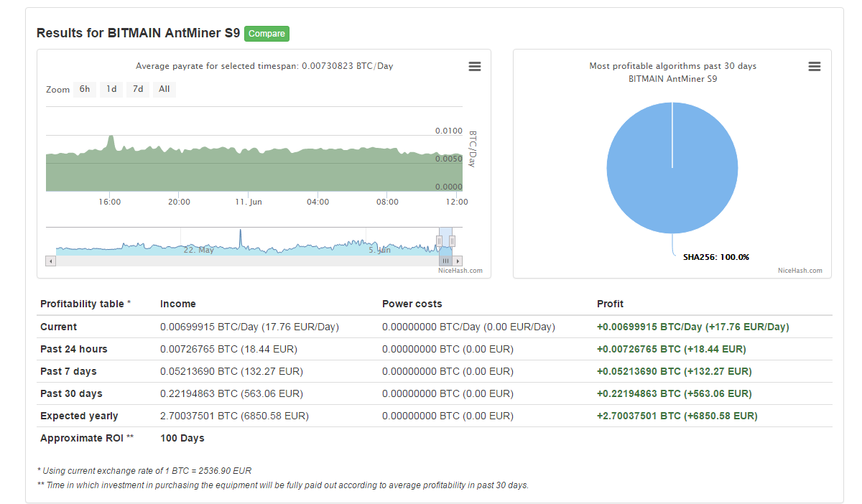Screen dimensions: 862x504
Task: Click the green Compare button
Action: pyautogui.click(x=267, y=33)
